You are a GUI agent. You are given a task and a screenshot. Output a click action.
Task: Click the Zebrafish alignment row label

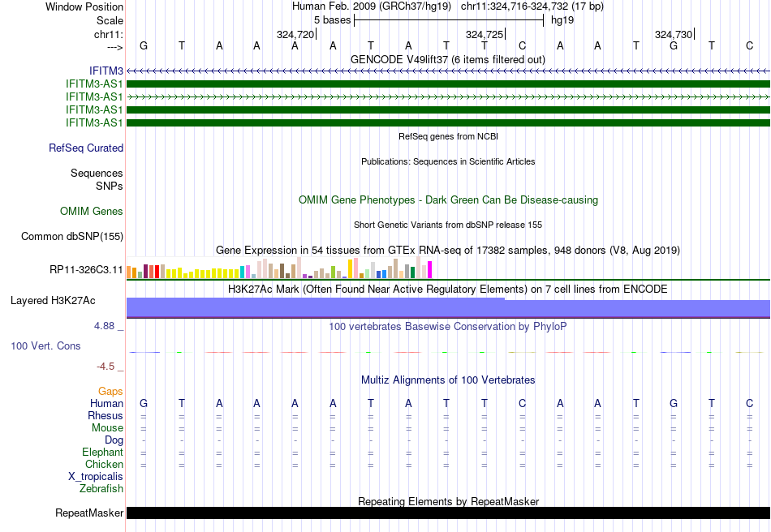[101, 489]
